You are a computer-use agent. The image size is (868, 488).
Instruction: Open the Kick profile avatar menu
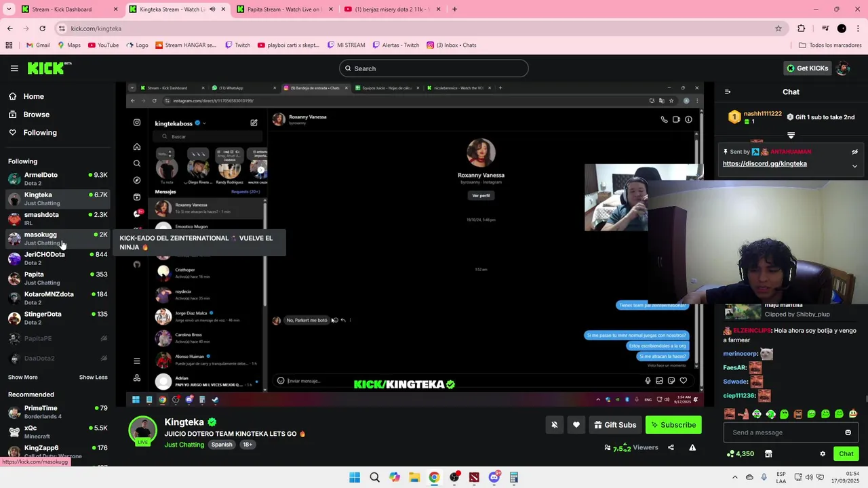pos(843,68)
